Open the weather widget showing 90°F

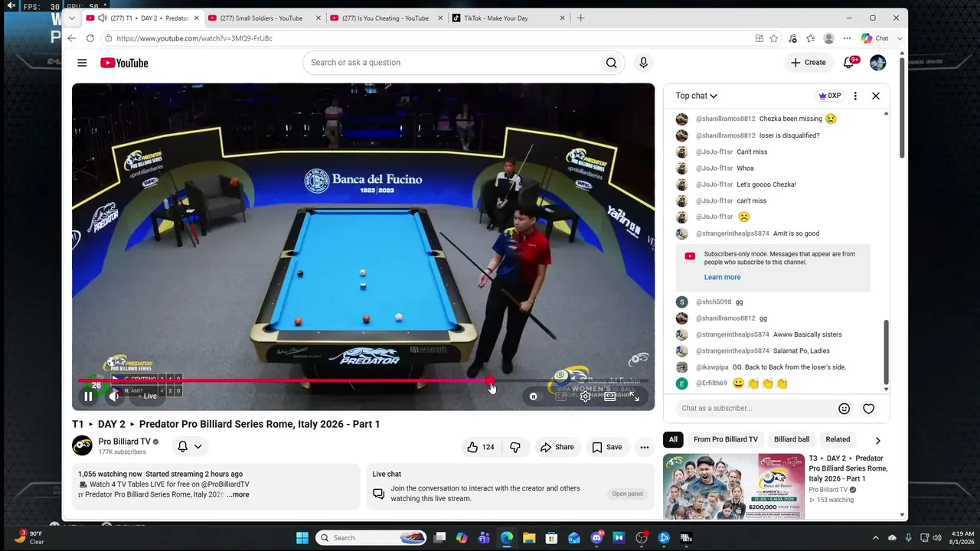pos(31,537)
